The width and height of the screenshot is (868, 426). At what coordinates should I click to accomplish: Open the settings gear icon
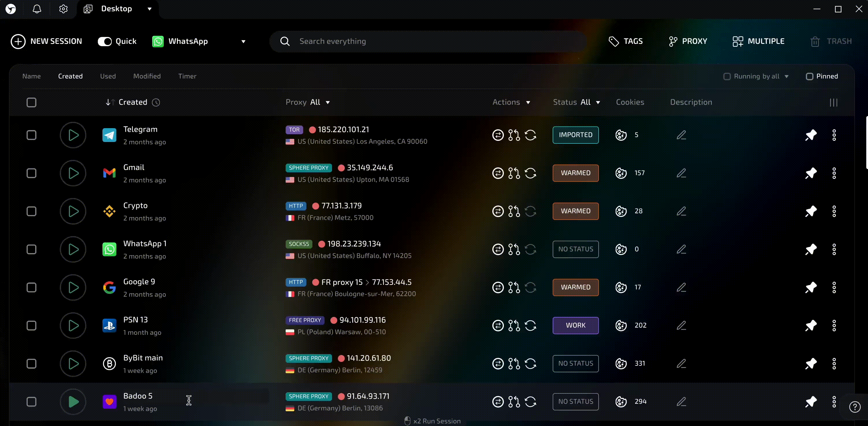63,9
